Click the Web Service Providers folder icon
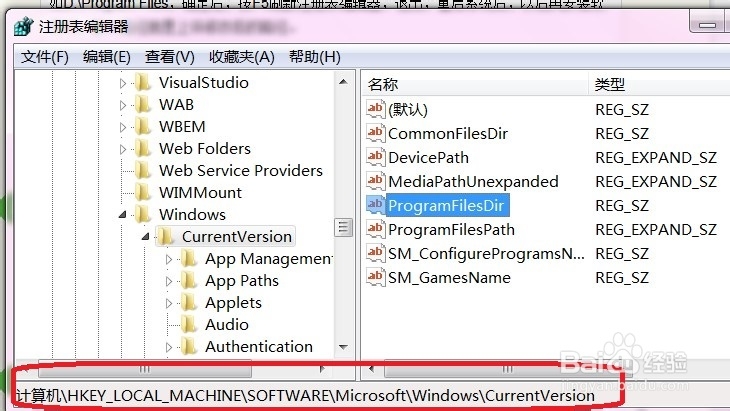This screenshot has width=730, height=411. coord(143,170)
